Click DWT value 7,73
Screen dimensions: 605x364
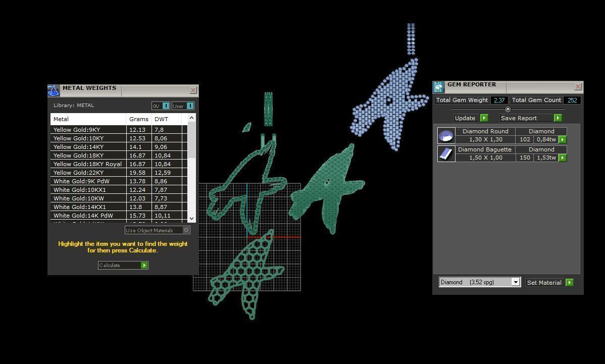coord(161,198)
